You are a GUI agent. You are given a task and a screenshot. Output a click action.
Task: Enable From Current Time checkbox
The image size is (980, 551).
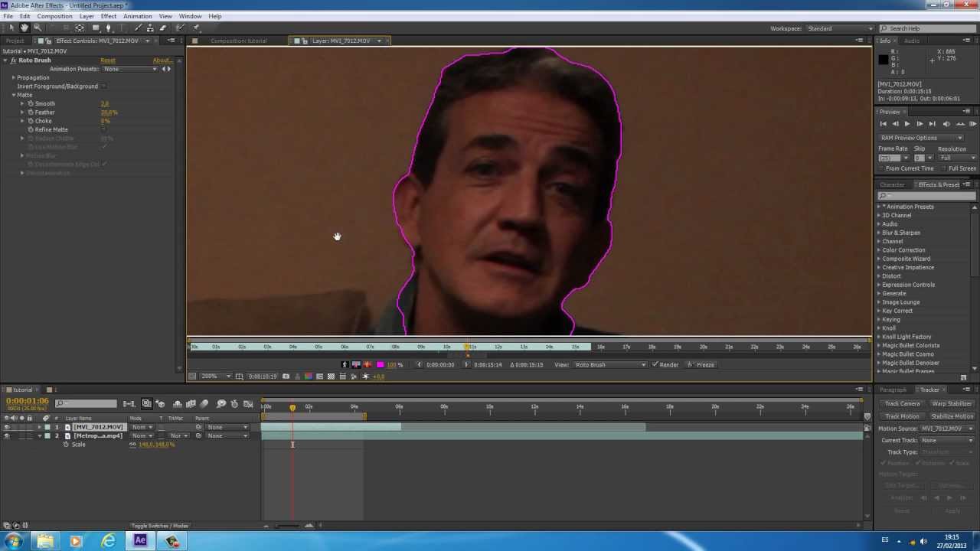(x=882, y=168)
